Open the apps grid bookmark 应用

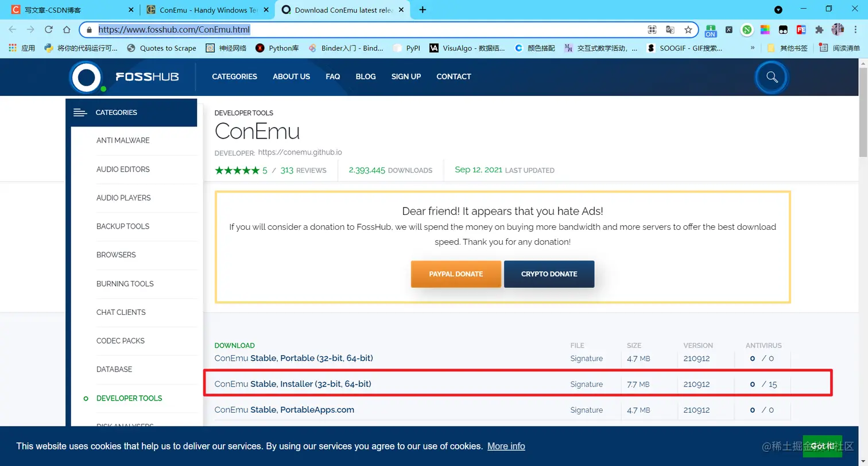coord(22,48)
